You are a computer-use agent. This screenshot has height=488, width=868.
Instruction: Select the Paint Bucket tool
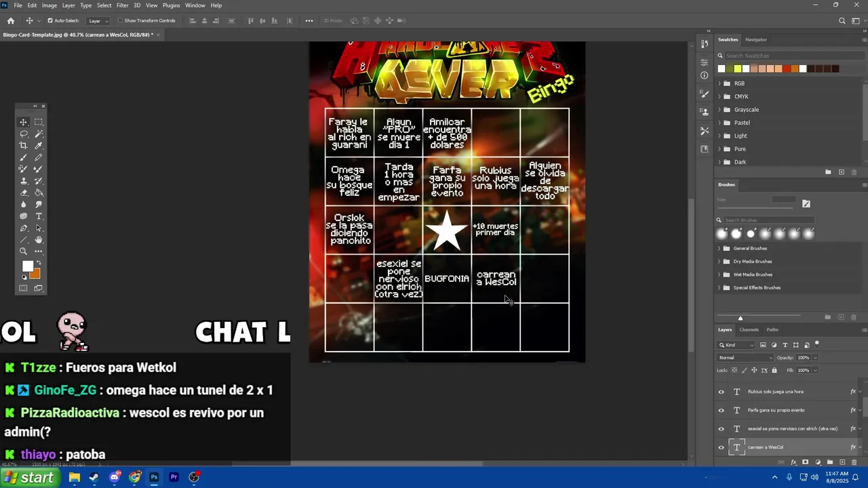click(39, 192)
